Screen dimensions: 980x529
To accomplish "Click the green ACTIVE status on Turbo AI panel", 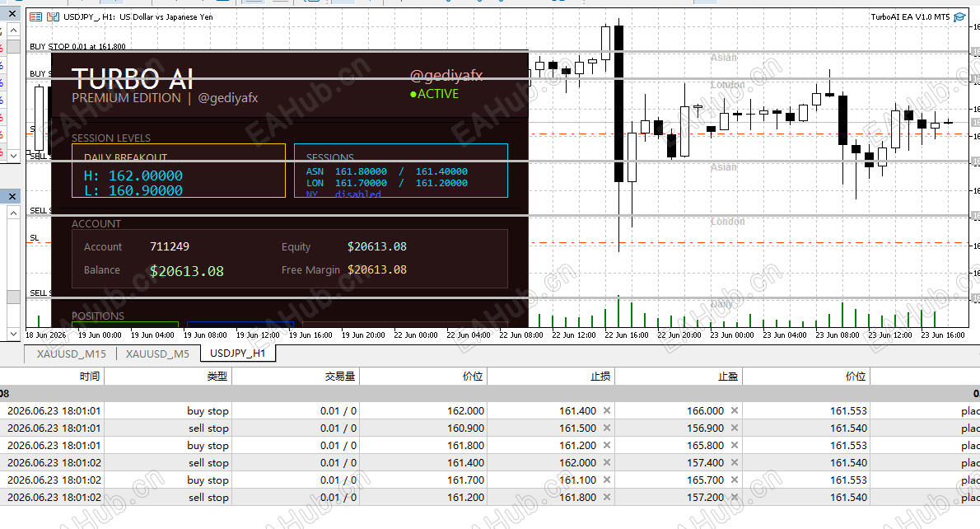I will (434, 94).
